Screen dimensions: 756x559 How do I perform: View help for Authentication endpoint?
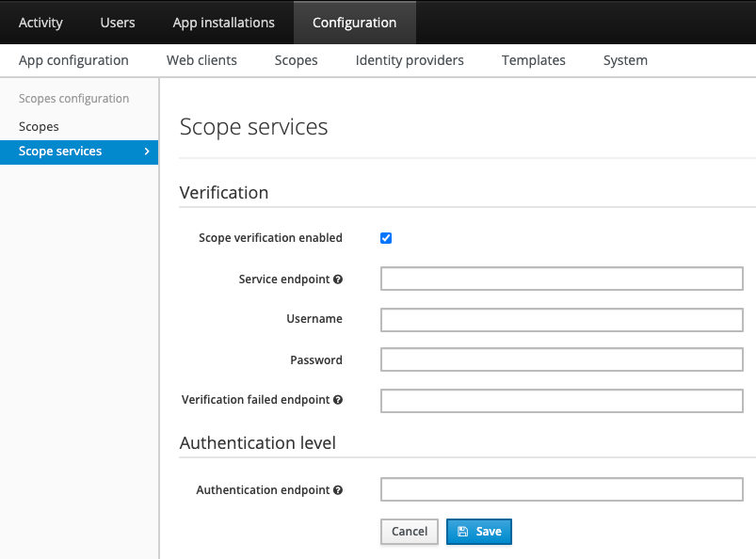[338, 490]
